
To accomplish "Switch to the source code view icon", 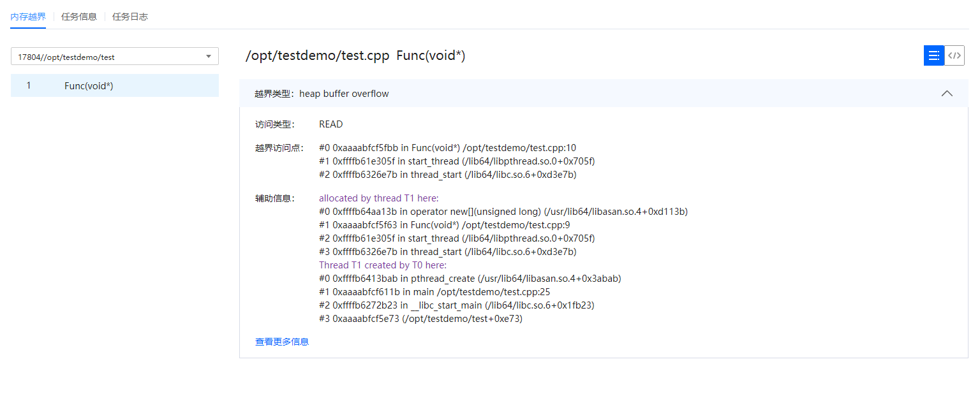I will [954, 55].
